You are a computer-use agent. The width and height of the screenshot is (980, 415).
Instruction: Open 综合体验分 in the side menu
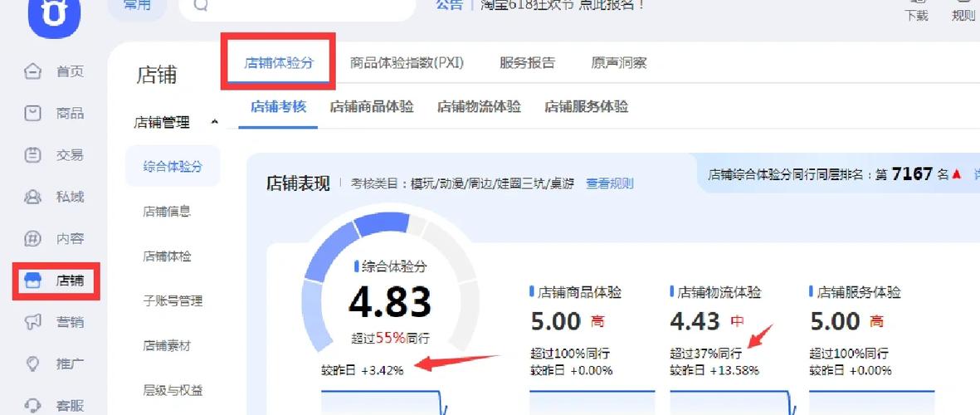(173, 166)
